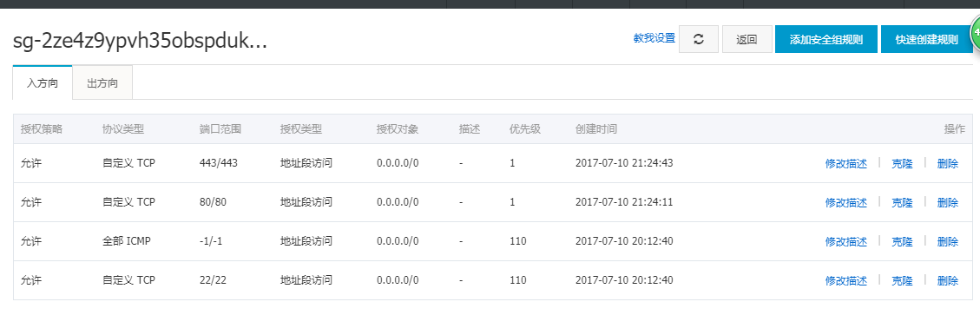Delete the 22/22 rule

coord(948,280)
